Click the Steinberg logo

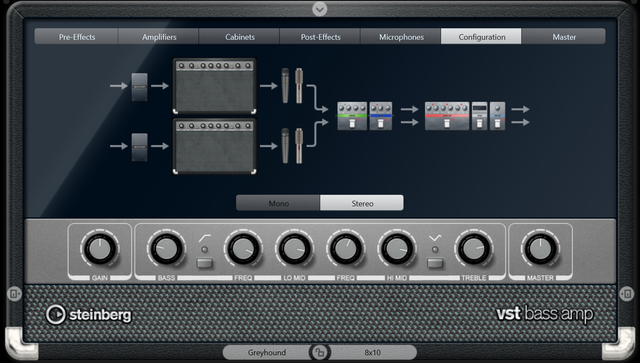89,314
